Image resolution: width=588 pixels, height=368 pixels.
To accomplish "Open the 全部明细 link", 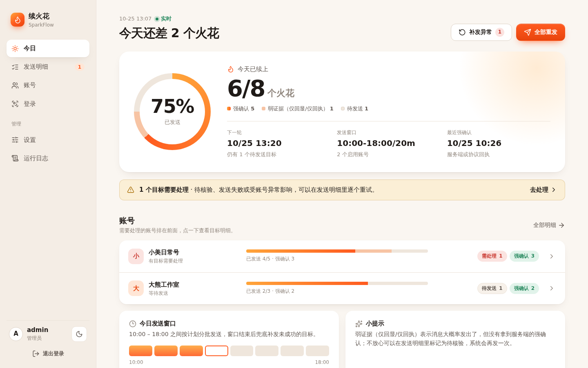I will click(x=549, y=225).
